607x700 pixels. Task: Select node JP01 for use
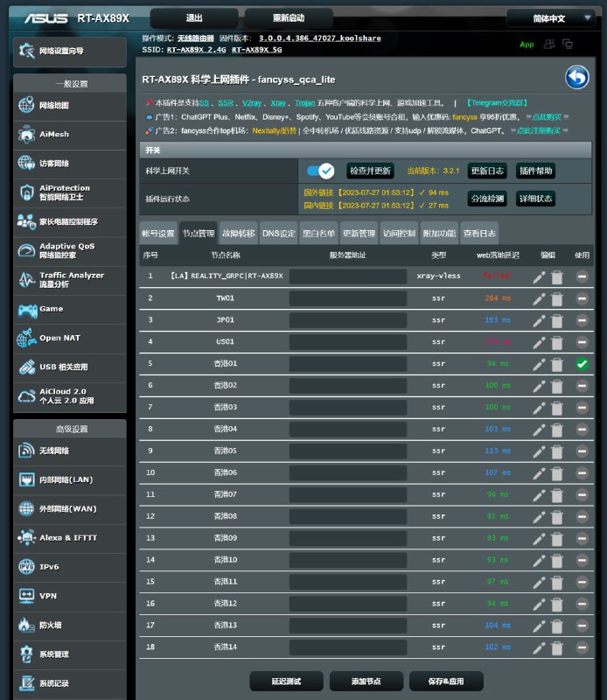pyautogui.click(x=582, y=320)
